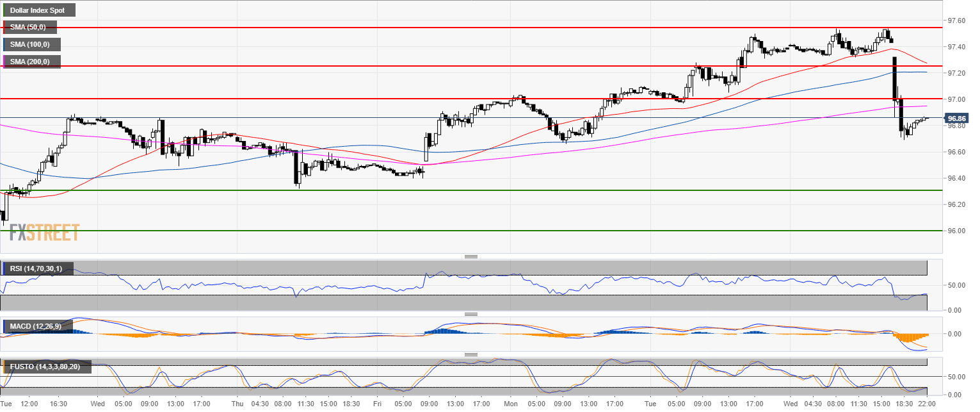Click the 97.60 price axis label
The width and height of the screenshot is (980, 412).
click(956, 21)
